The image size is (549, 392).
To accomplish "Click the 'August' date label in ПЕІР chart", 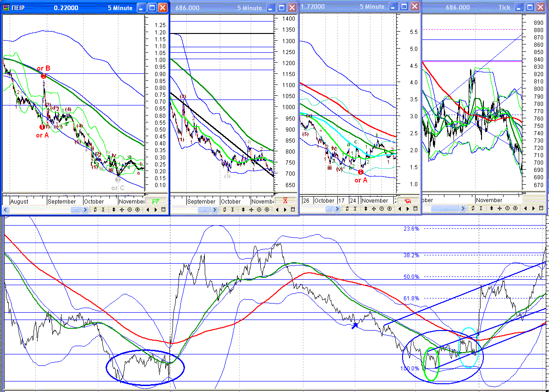I will tap(19, 201).
